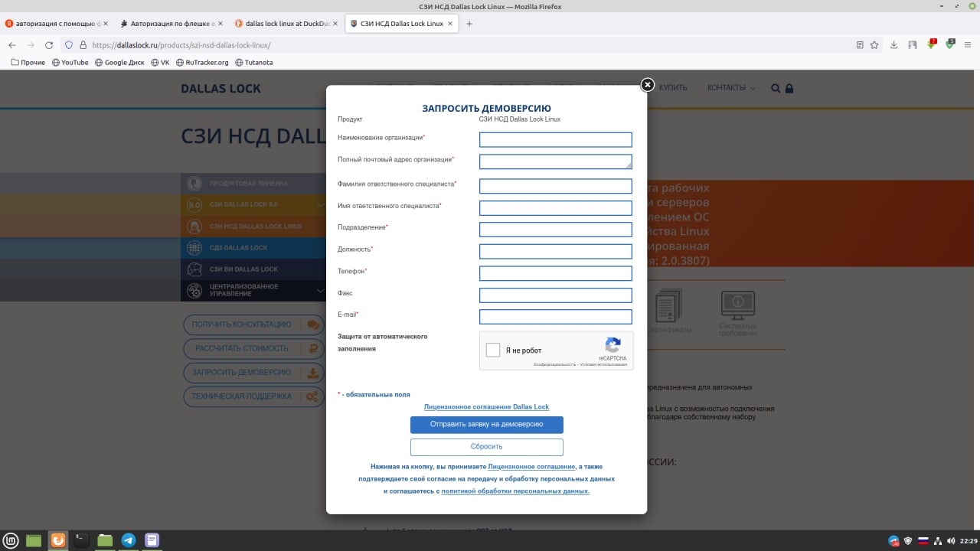This screenshot has height=551, width=980.
Task: Click "ТЕХНИЧЕСКАЯ ПОДДЕРЖКА" button
Action: point(253,396)
